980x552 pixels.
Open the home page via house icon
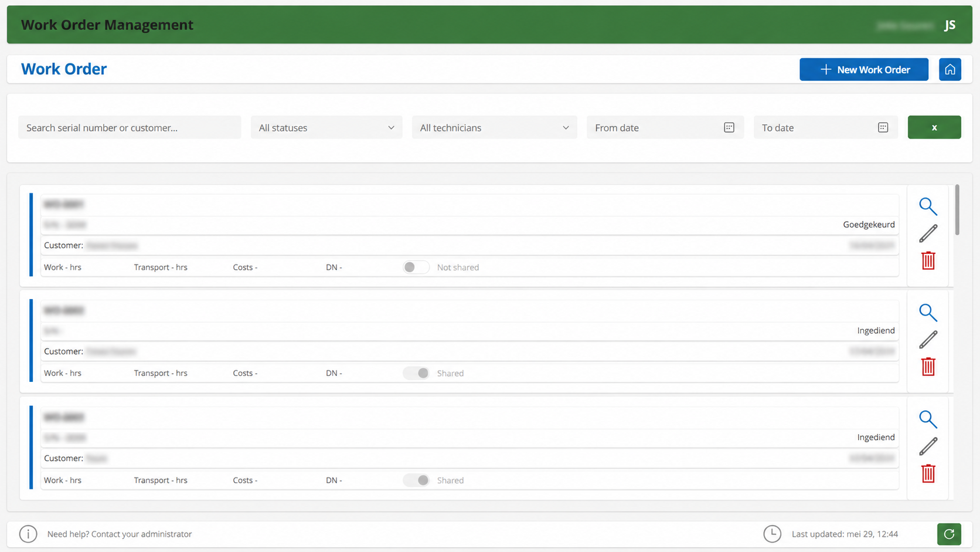950,69
